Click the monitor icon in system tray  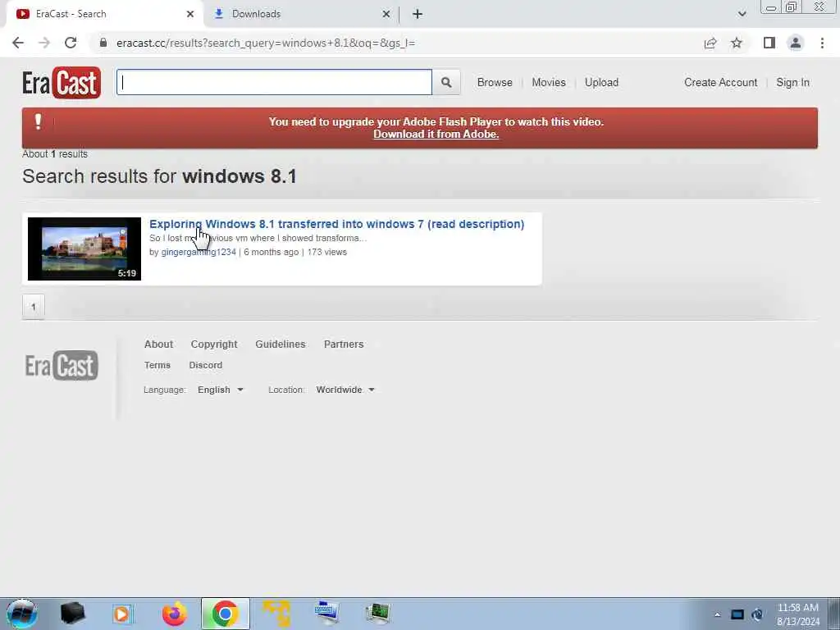pos(737,615)
